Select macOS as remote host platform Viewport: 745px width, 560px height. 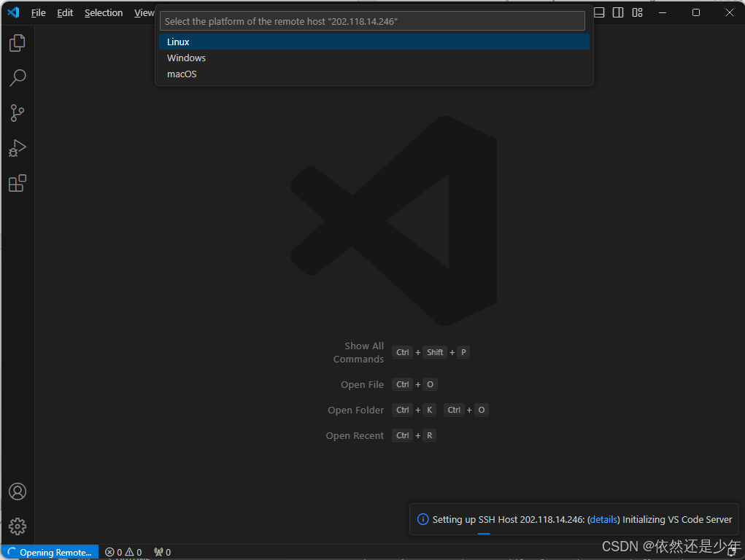point(374,74)
